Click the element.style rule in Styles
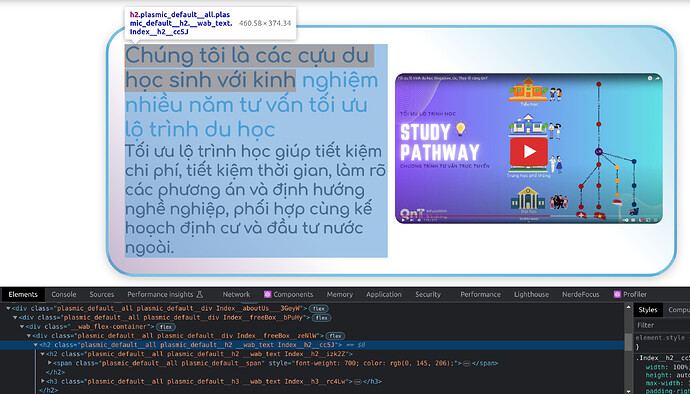 click(662, 338)
